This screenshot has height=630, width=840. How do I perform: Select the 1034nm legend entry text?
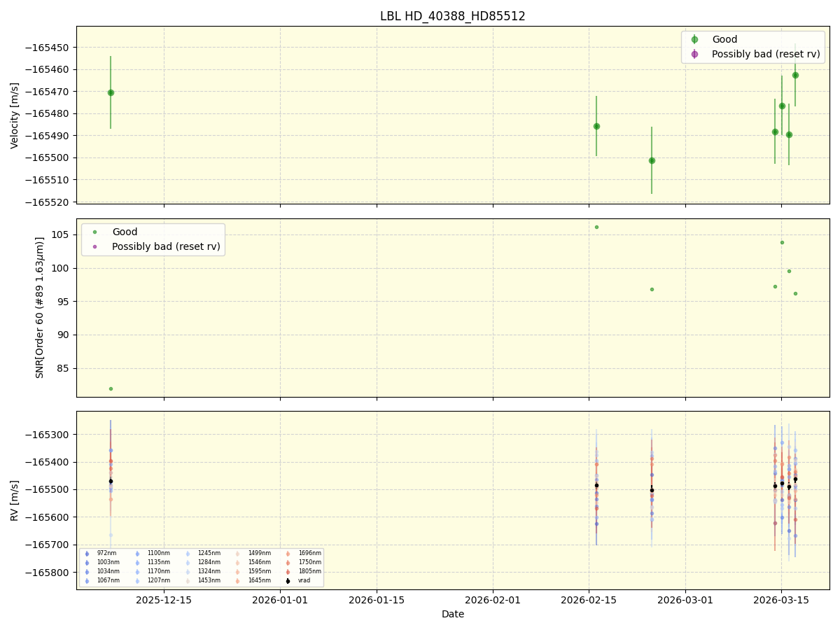108,571
